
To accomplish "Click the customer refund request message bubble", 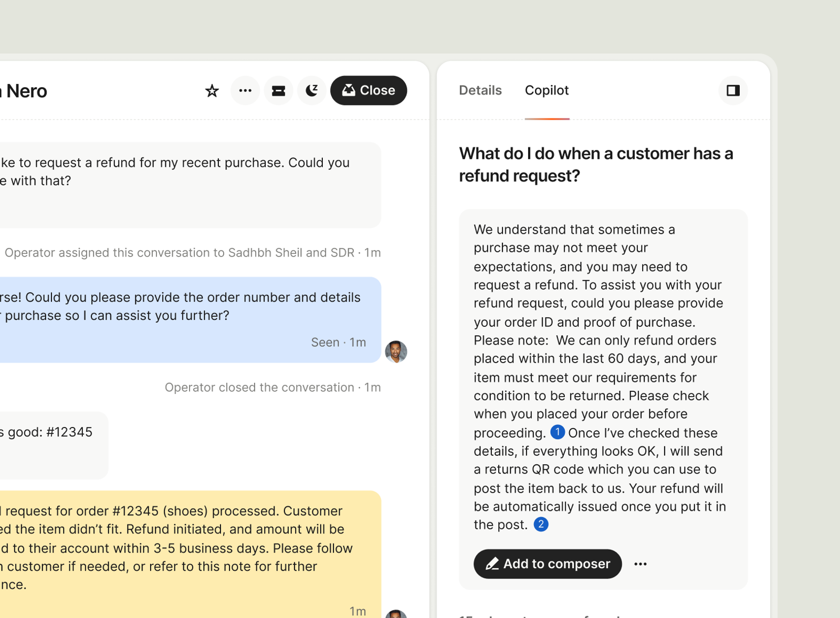I will 191,185.
